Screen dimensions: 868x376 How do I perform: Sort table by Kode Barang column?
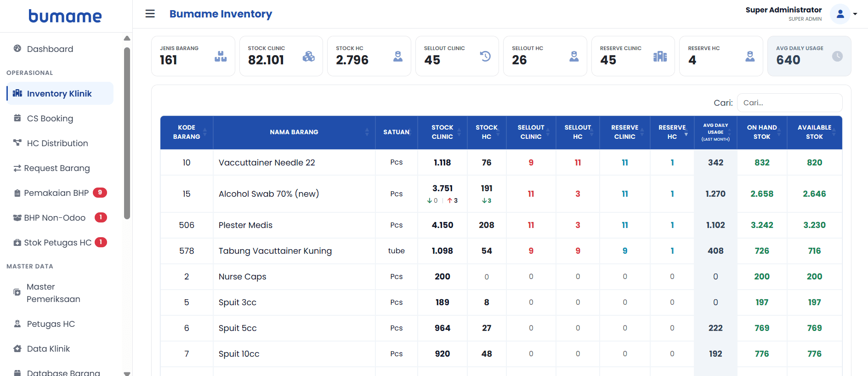coord(187,132)
